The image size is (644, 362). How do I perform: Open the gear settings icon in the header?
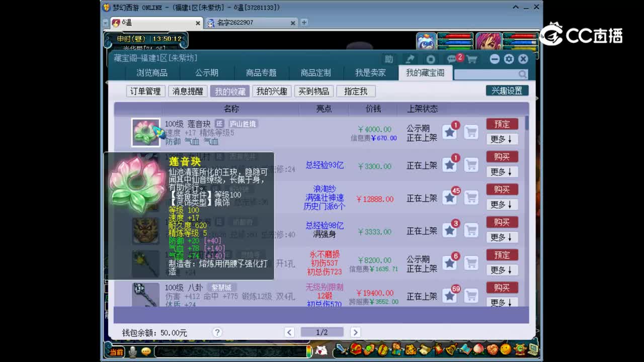point(509,59)
